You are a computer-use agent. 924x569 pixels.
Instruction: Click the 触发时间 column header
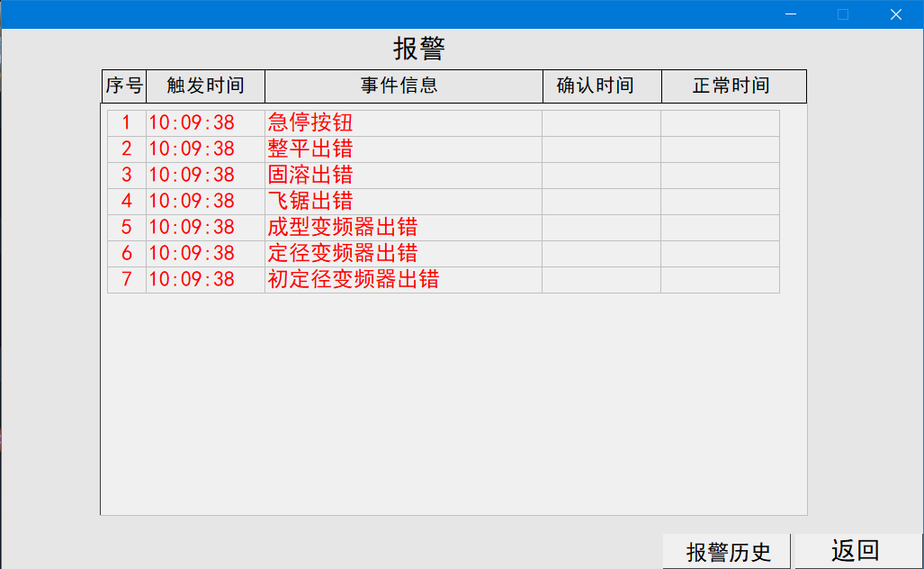pos(205,86)
